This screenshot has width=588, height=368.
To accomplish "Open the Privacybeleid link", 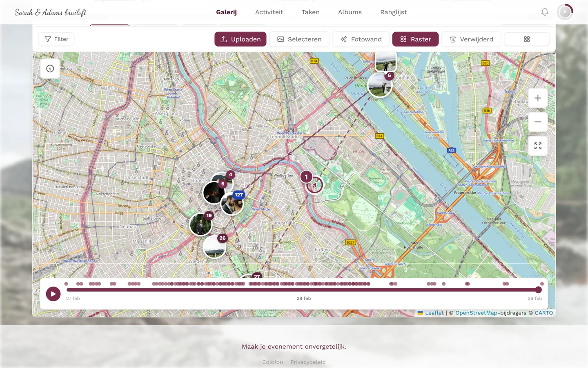I will pyautogui.click(x=308, y=362).
